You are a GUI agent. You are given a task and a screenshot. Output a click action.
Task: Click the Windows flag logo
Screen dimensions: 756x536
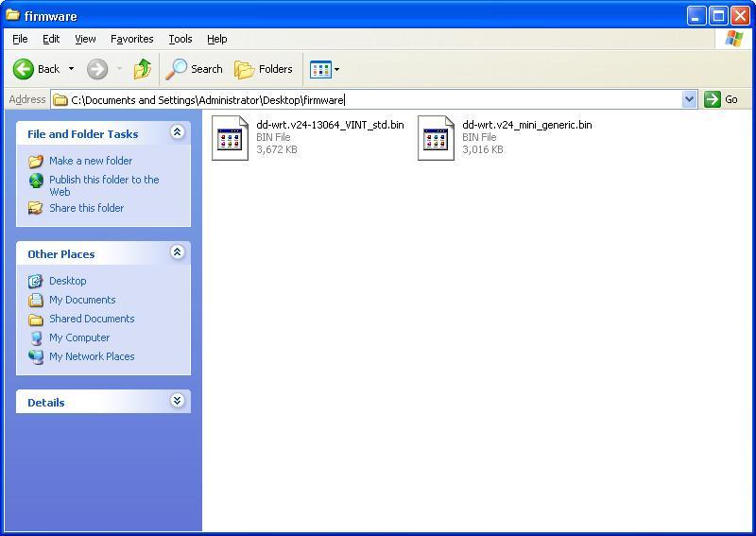[733, 39]
